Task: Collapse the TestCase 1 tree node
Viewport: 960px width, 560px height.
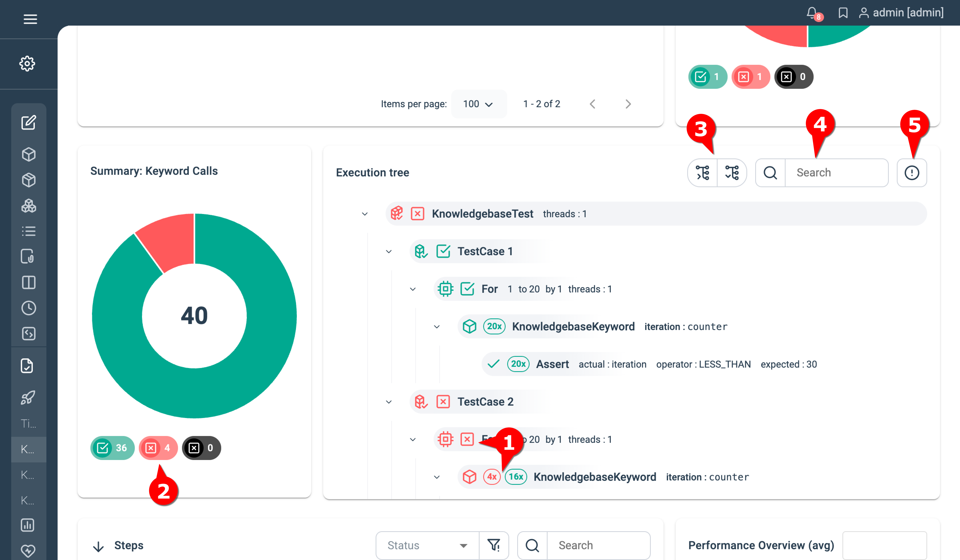Action: 389,251
